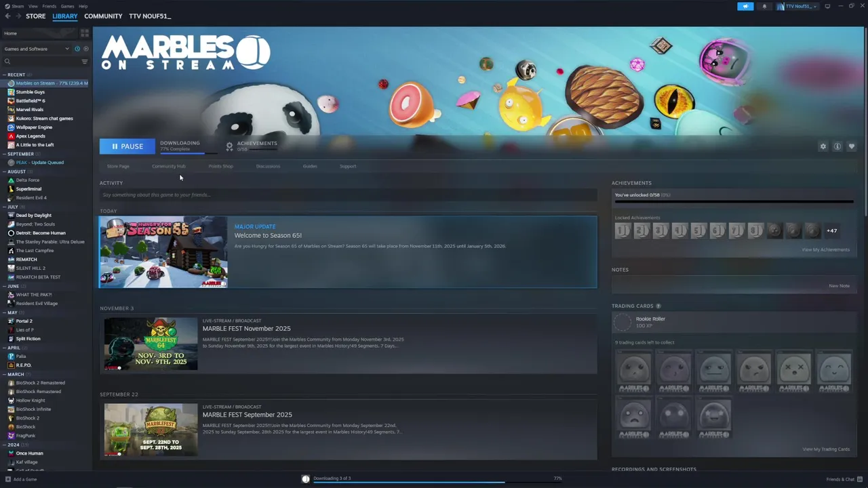Screen dimensions: 868x488
Task: Click the download manager icon in bottom bar
Action: (306, 479)
